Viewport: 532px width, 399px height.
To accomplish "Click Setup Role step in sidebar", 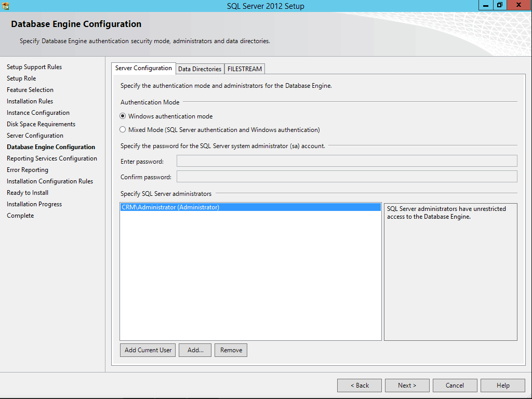I will (x=21, y=78).
